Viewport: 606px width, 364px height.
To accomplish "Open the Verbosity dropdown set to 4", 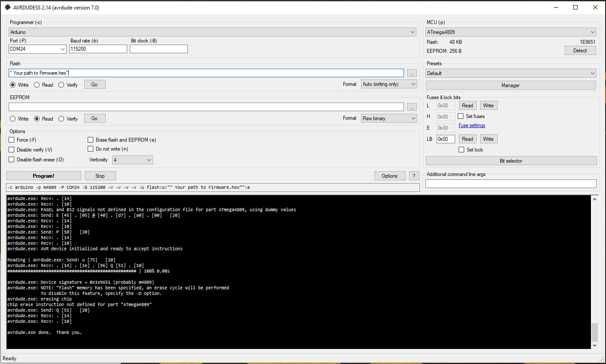I will [132, 160].
